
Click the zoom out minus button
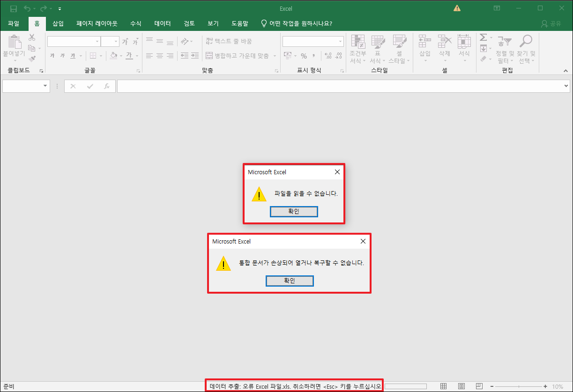pos(492,386)
